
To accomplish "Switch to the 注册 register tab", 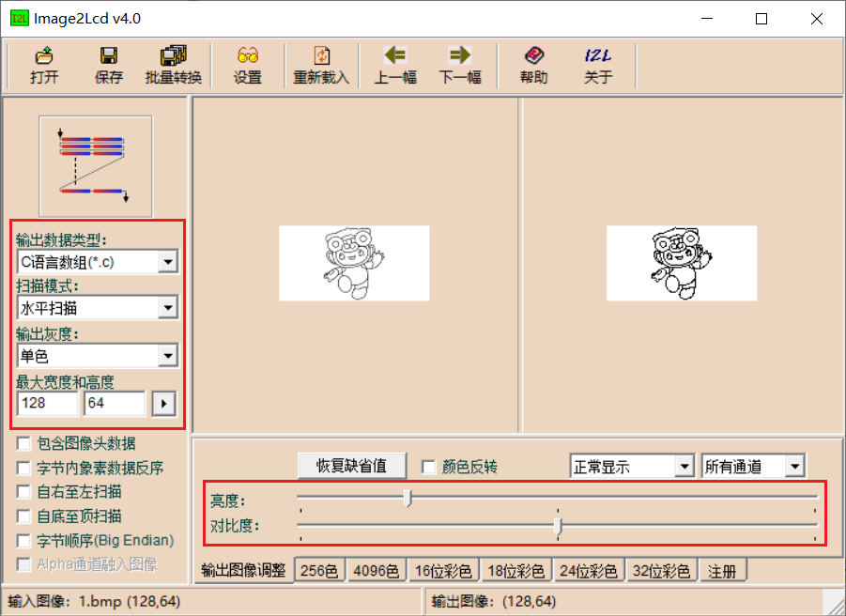I will [x=722, y=571].
